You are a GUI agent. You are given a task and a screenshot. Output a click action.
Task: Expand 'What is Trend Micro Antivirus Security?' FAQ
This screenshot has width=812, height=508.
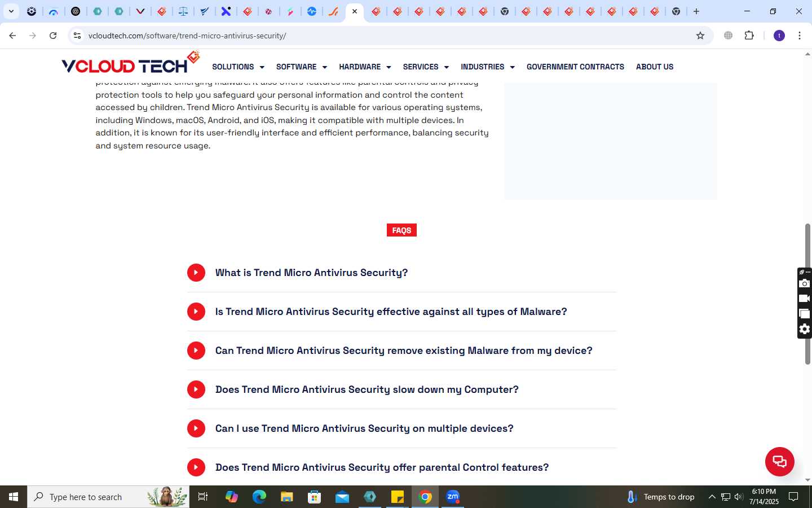401,273
